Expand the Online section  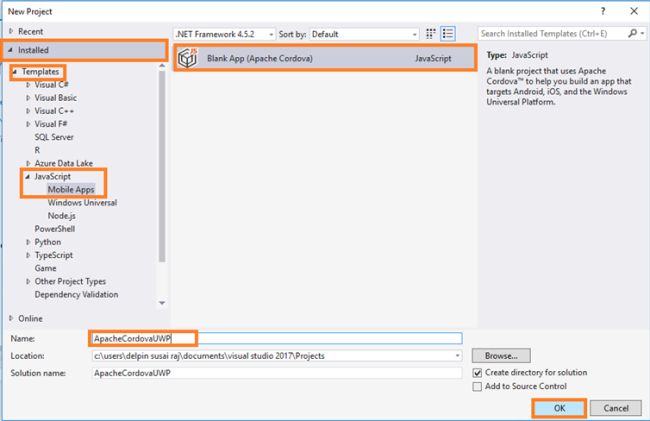click(11, 318)
